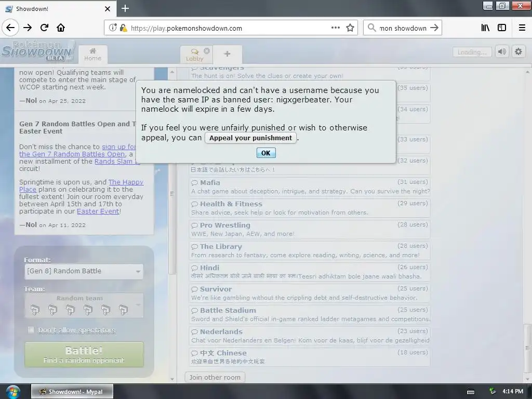Close the Lobby room tab
532x399 pixels.
[207, 51]
